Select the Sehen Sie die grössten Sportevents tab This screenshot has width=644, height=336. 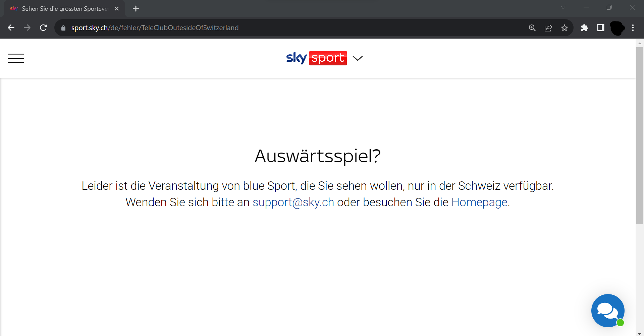(64, 9)
